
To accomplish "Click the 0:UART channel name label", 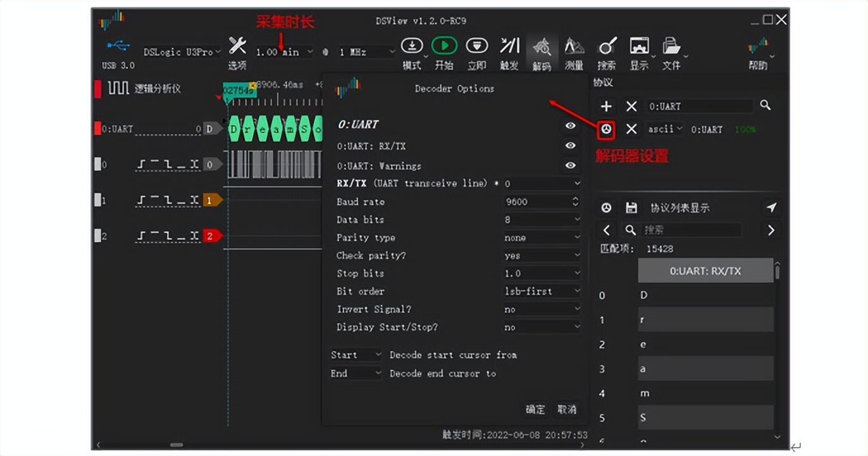I will click(x=118, y=129).
